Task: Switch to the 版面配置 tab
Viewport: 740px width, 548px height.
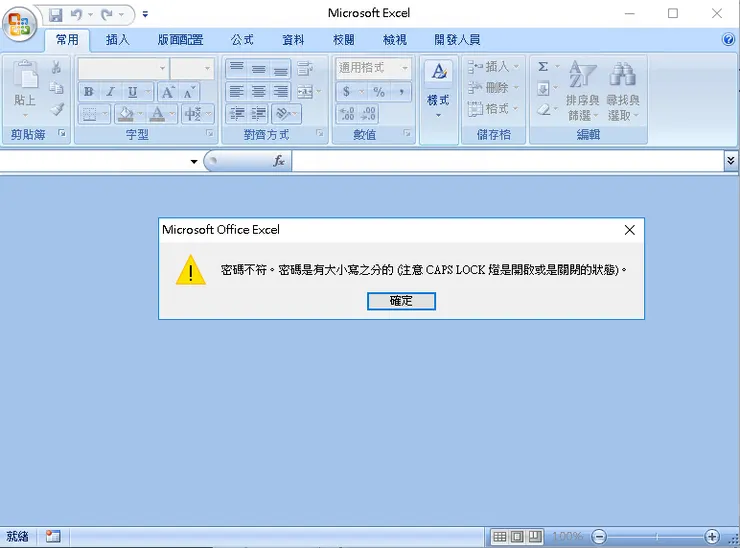Action: [x=180, y=40]
